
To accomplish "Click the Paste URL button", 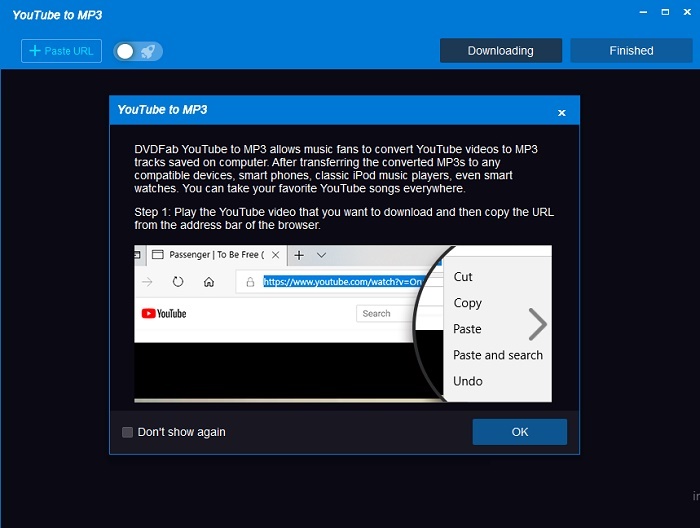I will click(x=61, y=51).
